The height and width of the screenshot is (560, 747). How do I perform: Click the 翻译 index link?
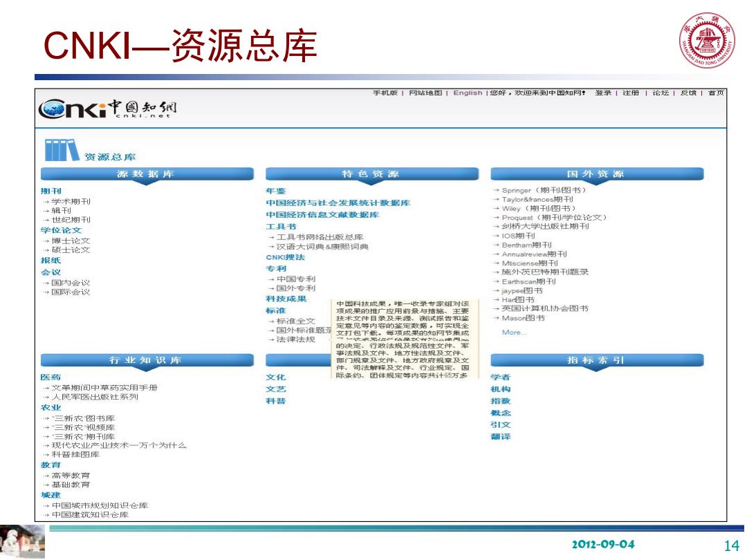coord(501,437)
